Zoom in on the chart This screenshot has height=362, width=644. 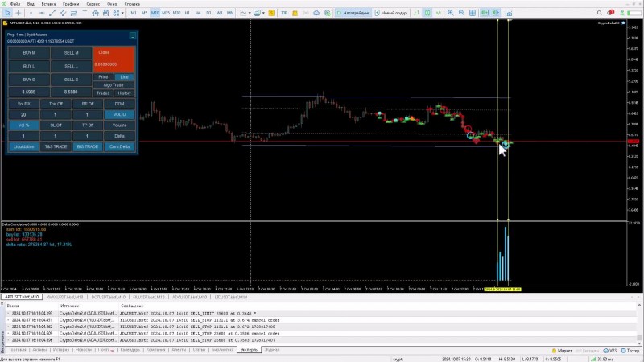pyautogui.click(x=451, y=13)
